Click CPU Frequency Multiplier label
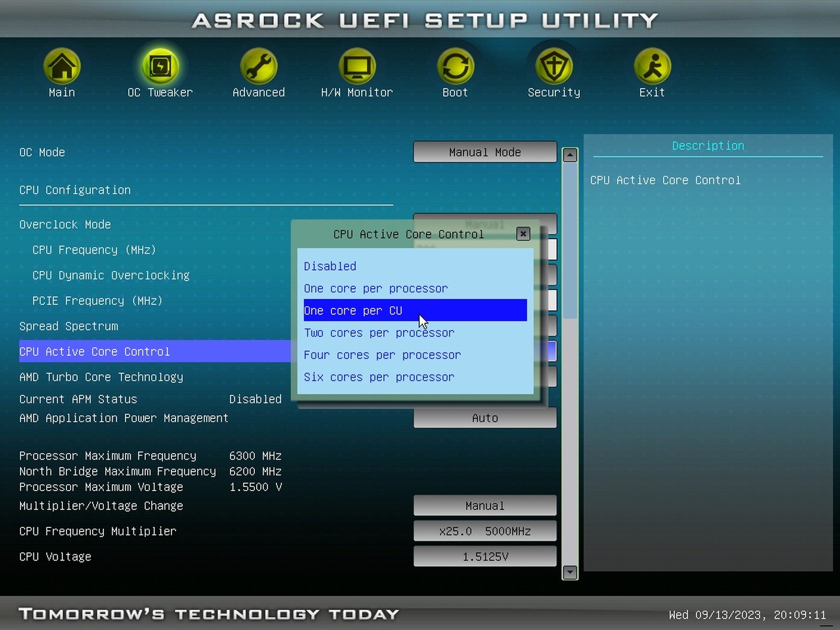This screenshot has height=630, width=840. click(x=97, y=531)
